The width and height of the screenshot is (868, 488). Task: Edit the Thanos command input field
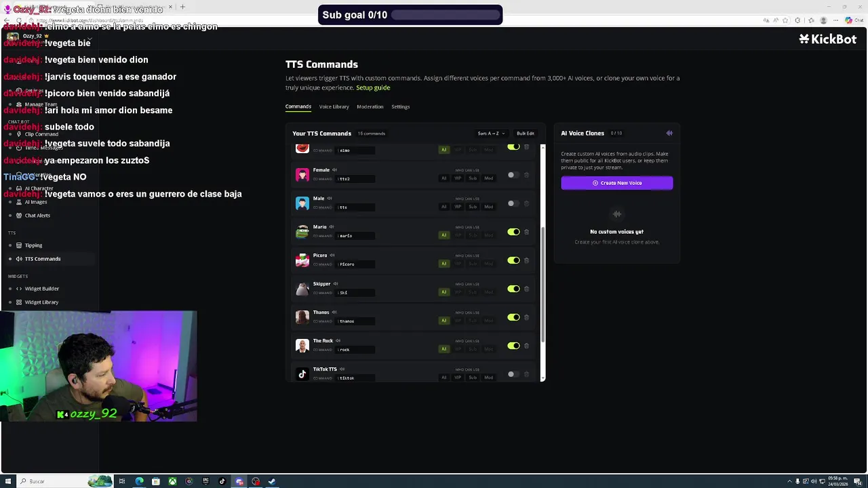pos(356,321)
